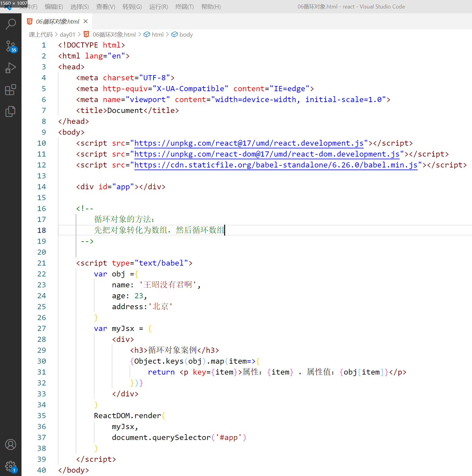472x476 pixels.
Task: Open Source Control view with 35 badge
Action: (x=11, y=46)
